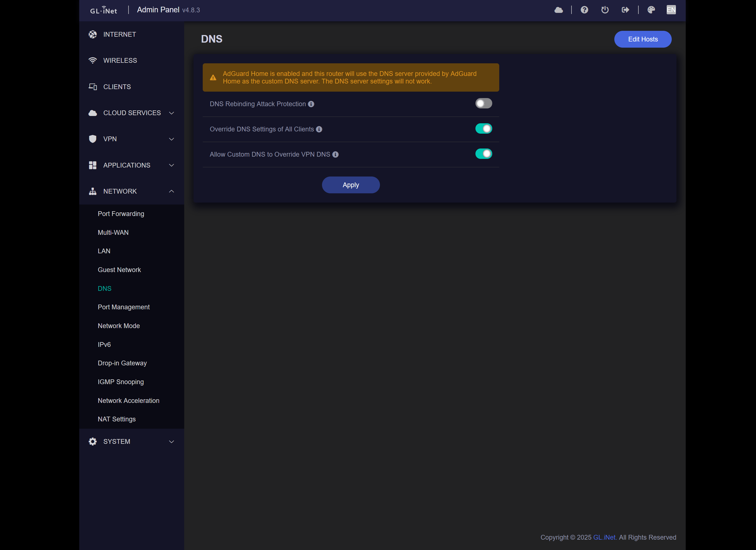Click the cloud status icon in header

558,10
